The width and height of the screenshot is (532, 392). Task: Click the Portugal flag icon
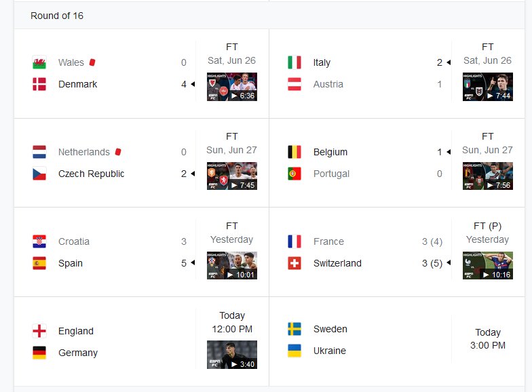click(294, 174)
